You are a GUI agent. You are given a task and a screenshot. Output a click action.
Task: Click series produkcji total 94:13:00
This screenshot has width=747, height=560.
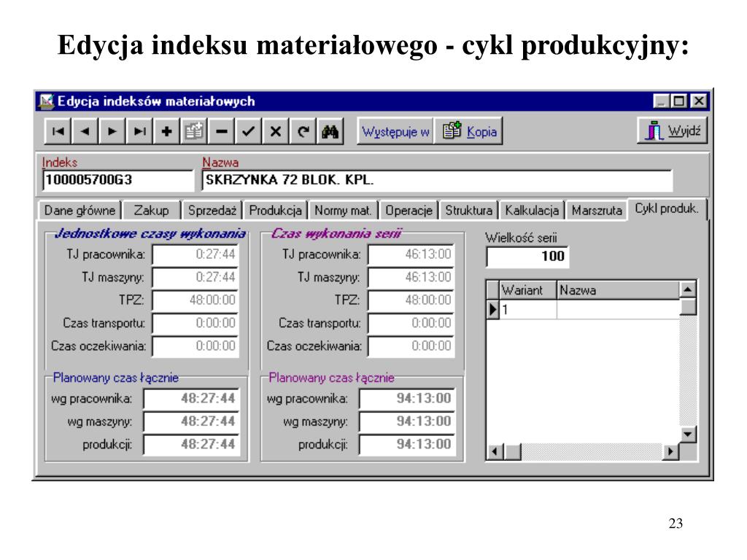pos(407,444)
